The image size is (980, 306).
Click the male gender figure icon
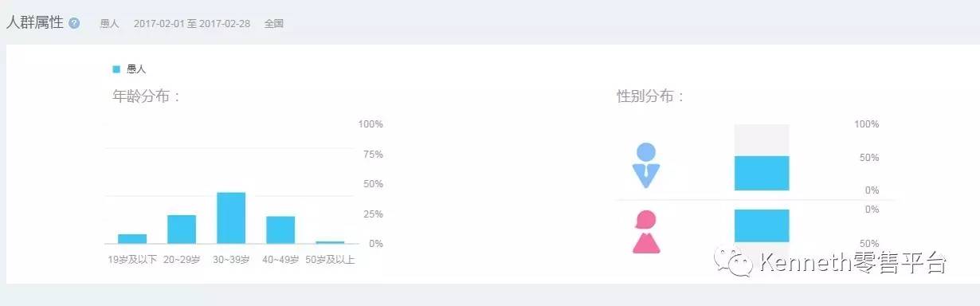coord(646,166)
